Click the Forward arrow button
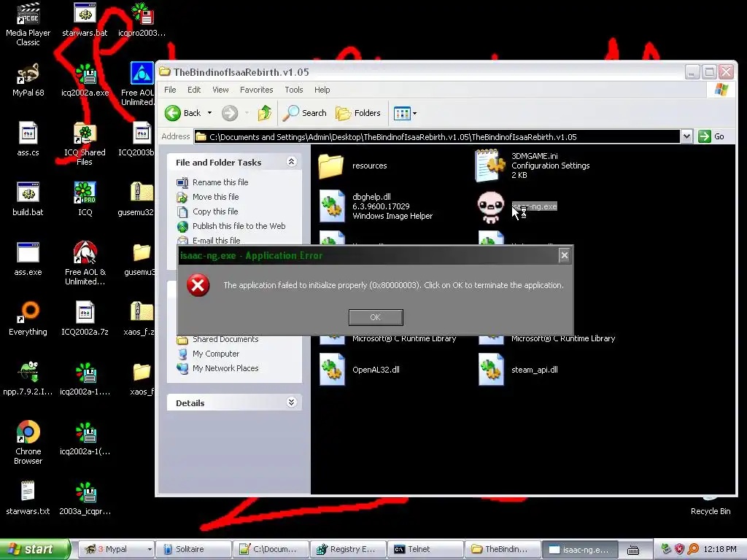 coord(230,113)
